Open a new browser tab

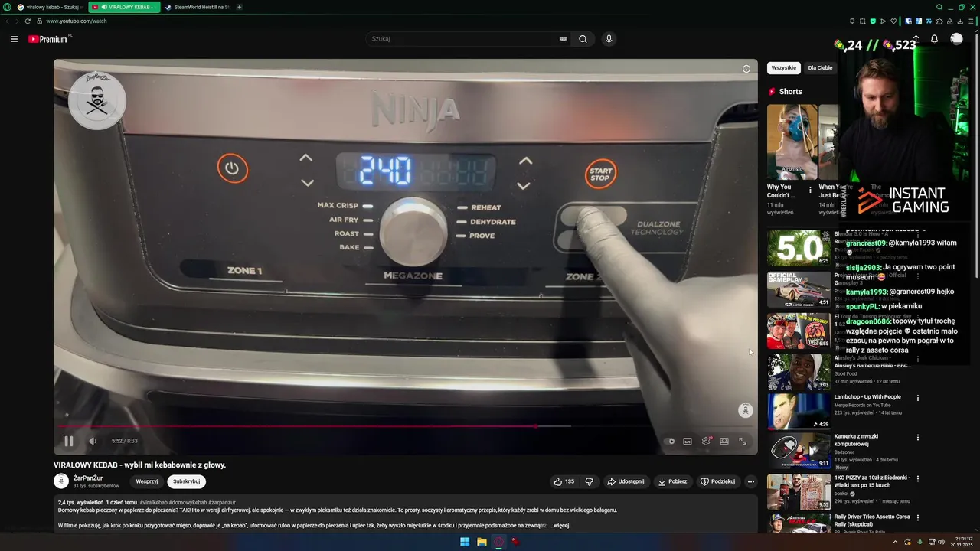240,7
